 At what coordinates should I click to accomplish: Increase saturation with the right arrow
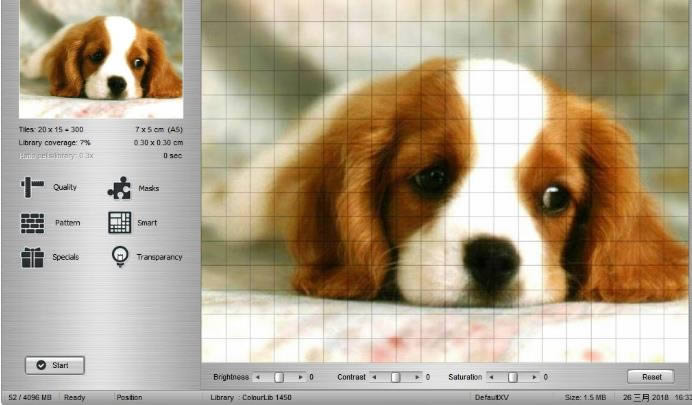click(x=534, y=377)
